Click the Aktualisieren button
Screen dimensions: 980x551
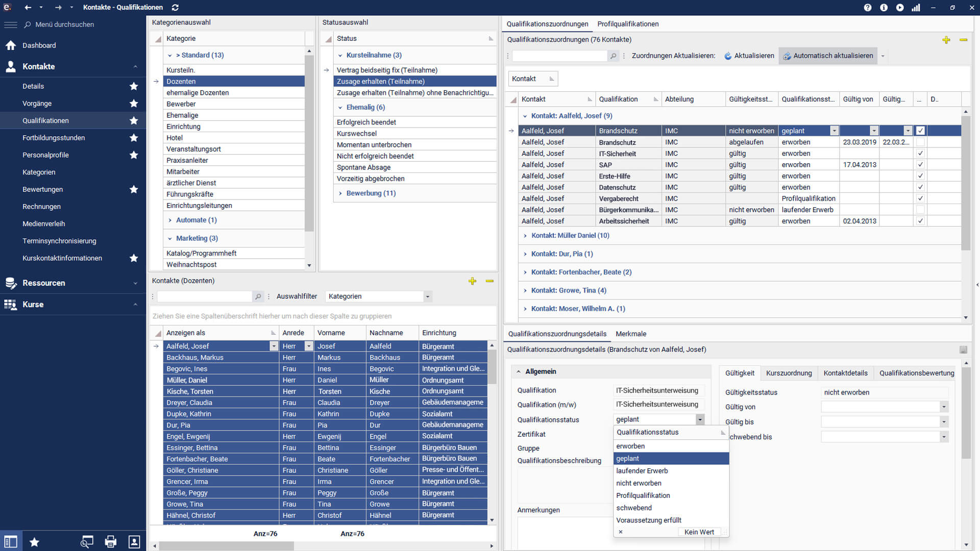(749, 56)
